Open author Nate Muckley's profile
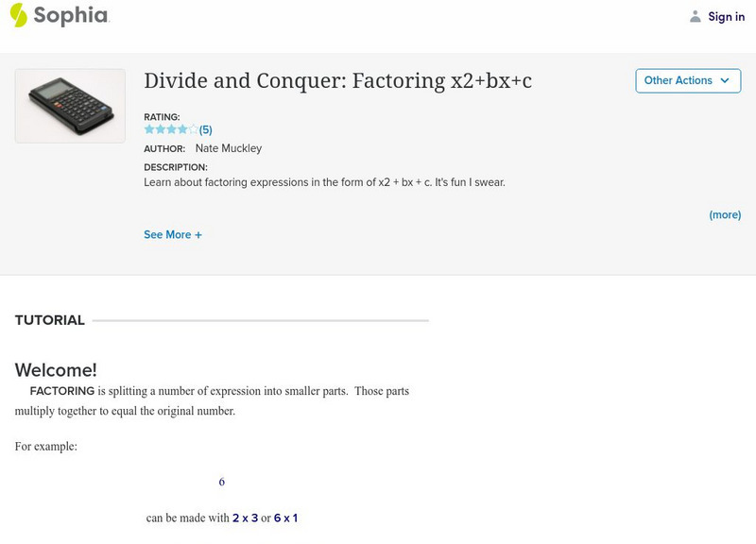Viewport: 756px width, 544px height. (x=228, y=148)
